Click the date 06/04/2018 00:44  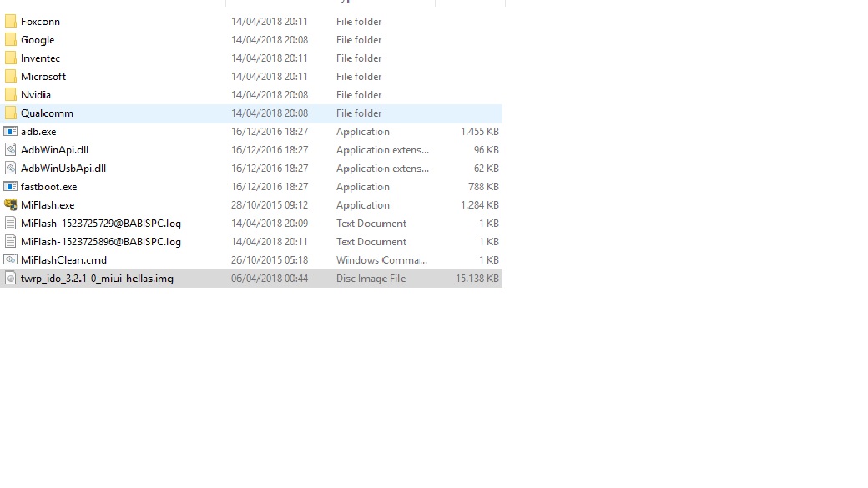click(x=270, y=279)
